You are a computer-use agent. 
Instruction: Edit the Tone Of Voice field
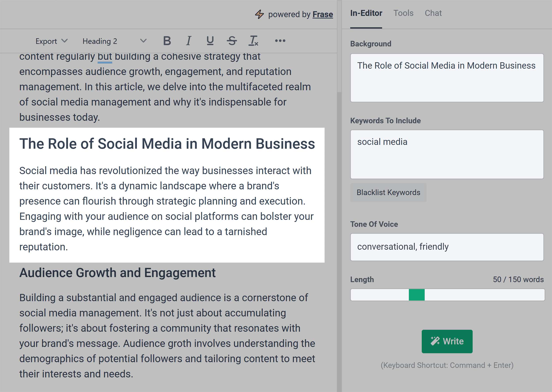(447, 247)
